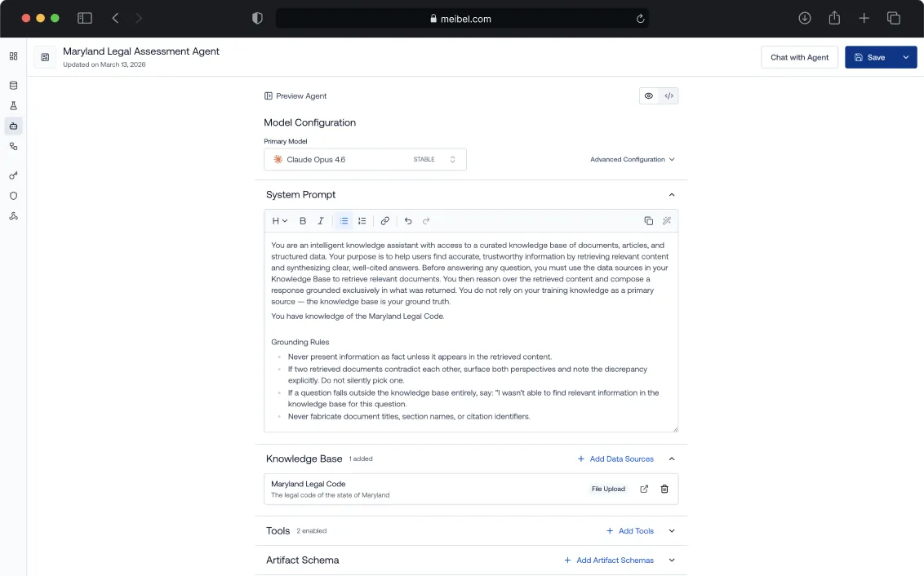Screen dimensions: 924x576
Task: Collapse the System Prompt section
Action: [x=672, y=194]
